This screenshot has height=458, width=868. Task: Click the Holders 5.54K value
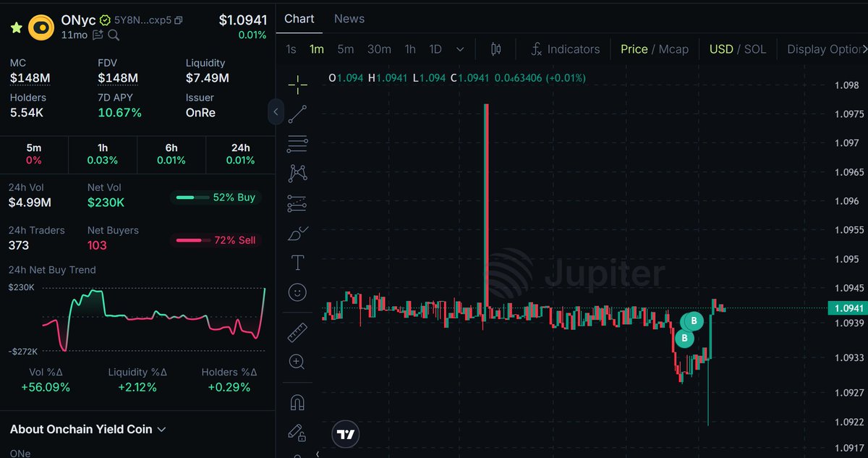click(x=27, y=113)
